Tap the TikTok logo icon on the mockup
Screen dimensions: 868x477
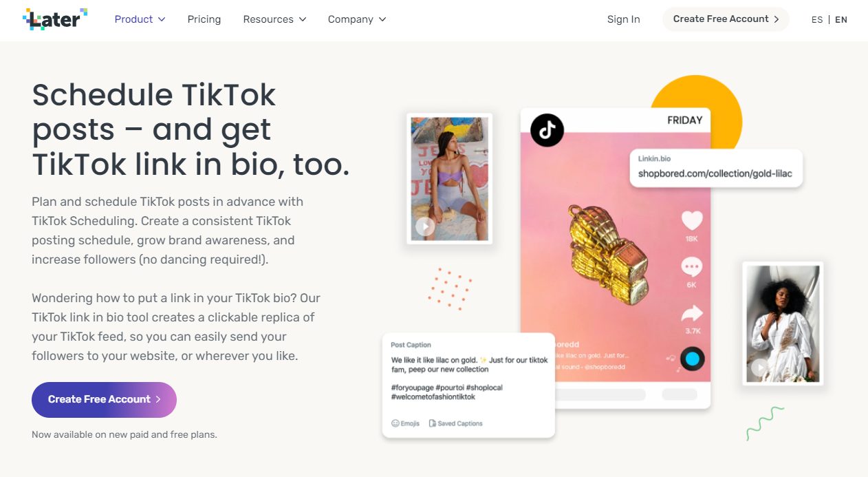[x=547, y=130]
